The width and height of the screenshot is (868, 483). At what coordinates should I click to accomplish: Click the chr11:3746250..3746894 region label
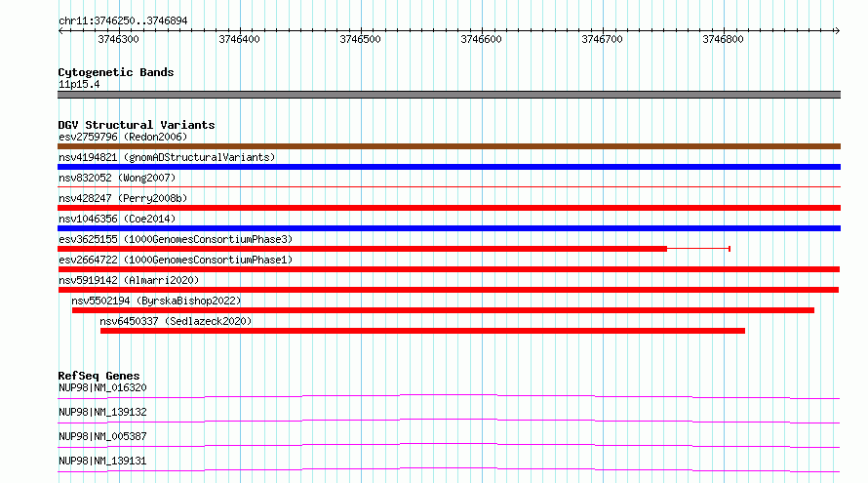coord(123,20)
